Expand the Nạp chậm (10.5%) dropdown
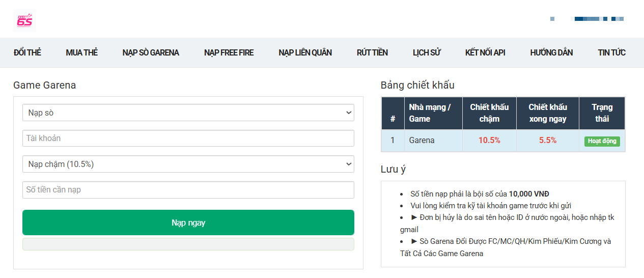 pyautogui.click(x=188, y=164)
